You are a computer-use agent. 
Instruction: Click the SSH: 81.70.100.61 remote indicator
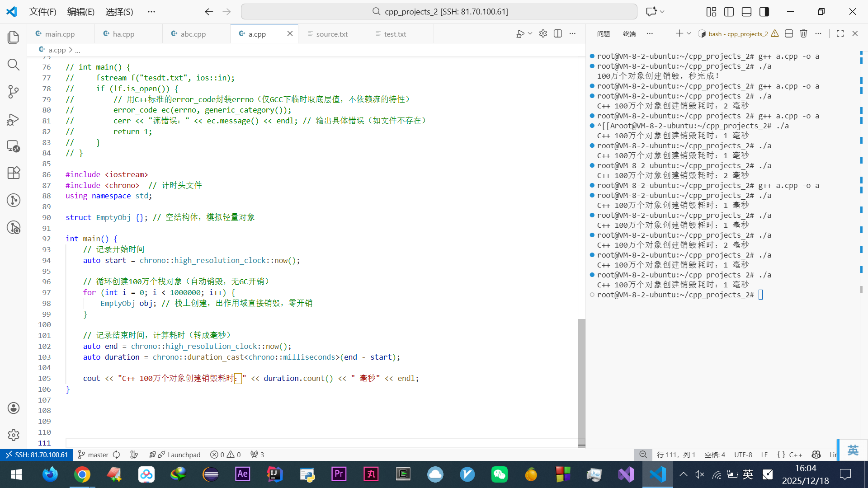pos(36,455)
